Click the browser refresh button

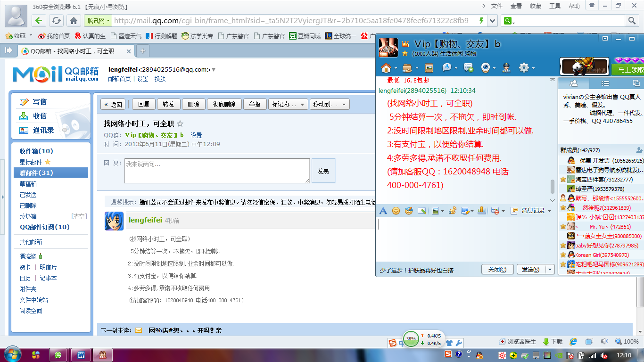56,21
